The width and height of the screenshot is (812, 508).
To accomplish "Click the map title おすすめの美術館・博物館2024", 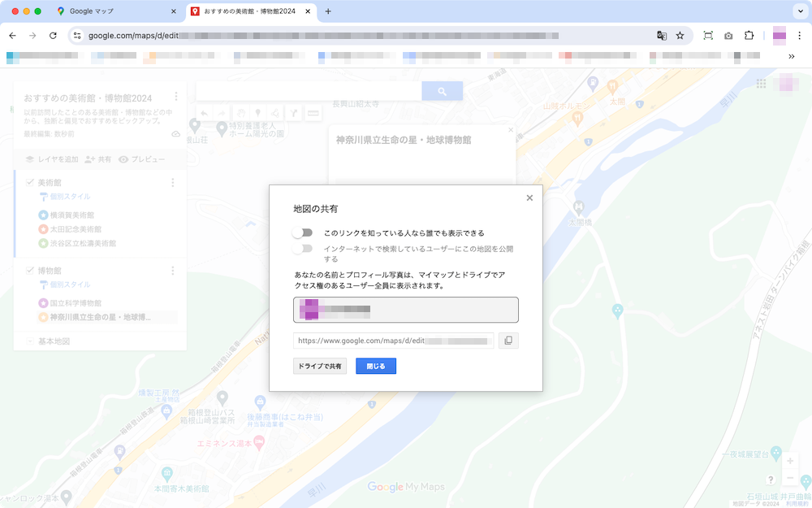I will [x=88, y=98].
